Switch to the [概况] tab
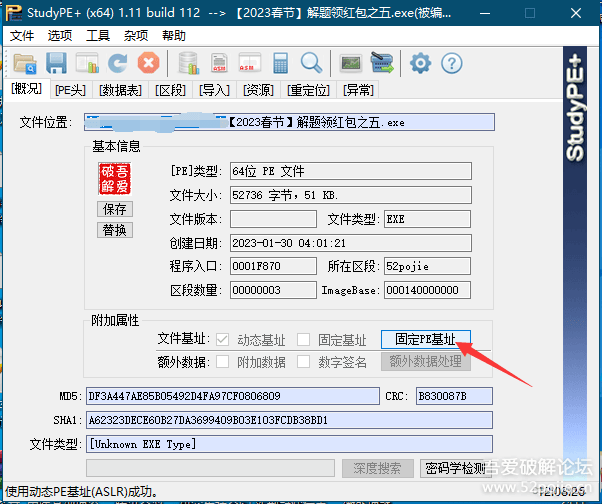This screenshot has width=602, height=504. point(26,89)
